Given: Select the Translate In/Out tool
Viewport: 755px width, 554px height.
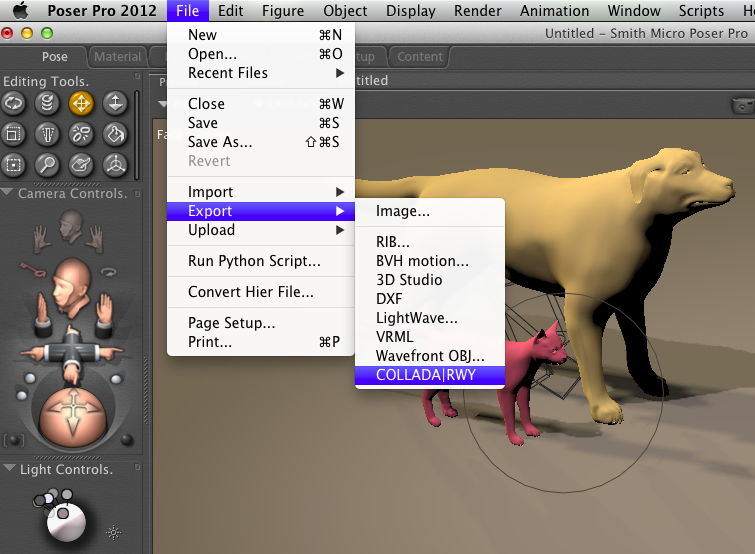Looking at the screenshot, I should [x=115, y=103].
